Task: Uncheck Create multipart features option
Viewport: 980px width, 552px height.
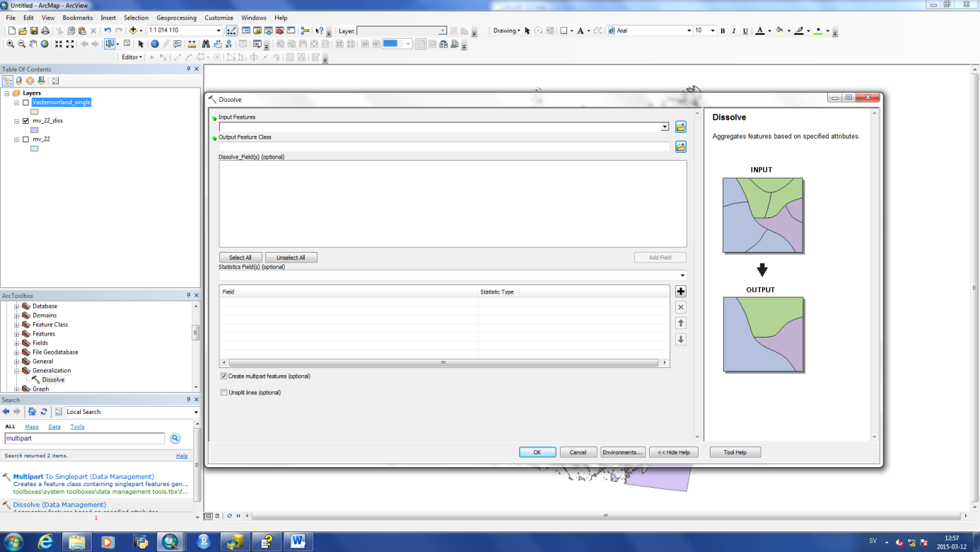Action: pyautogui.click(x=223, y=376)
